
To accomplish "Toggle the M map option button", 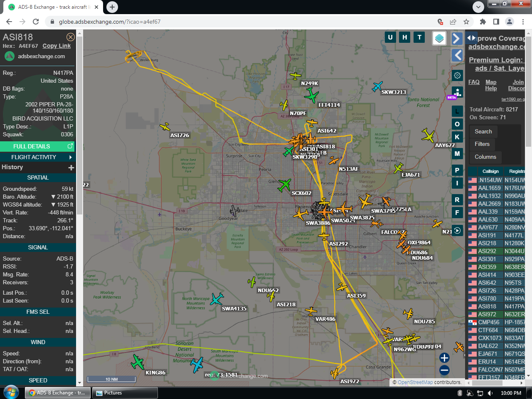I will point(457,153).
